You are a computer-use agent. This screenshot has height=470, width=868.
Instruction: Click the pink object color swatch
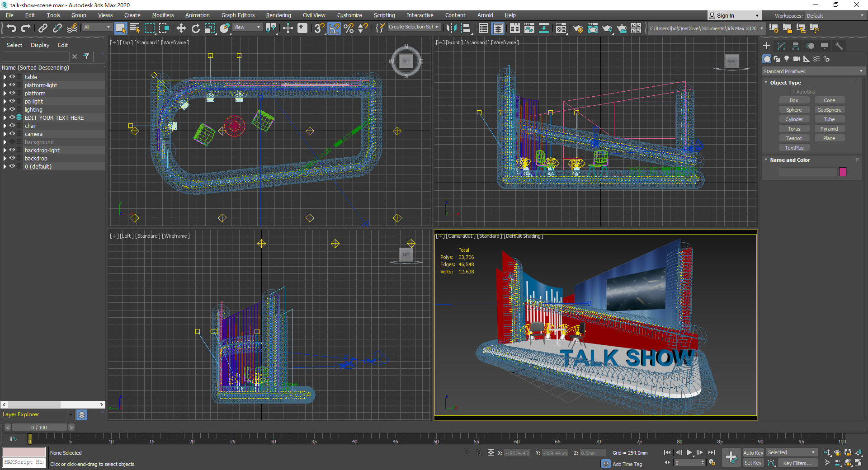[x=843, y=172]
